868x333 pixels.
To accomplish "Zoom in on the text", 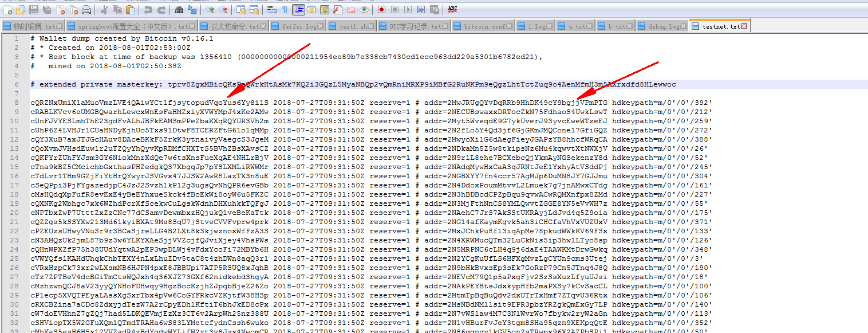I will tap(209, 10).
